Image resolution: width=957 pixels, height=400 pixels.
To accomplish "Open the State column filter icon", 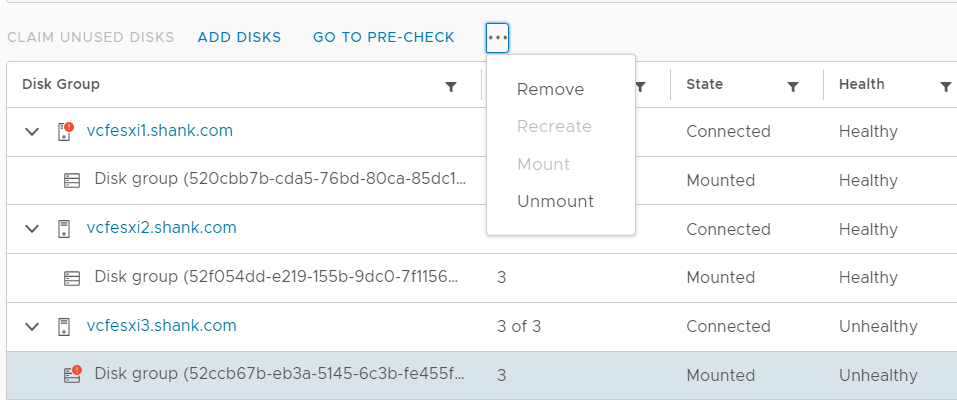I will point(793,87).
